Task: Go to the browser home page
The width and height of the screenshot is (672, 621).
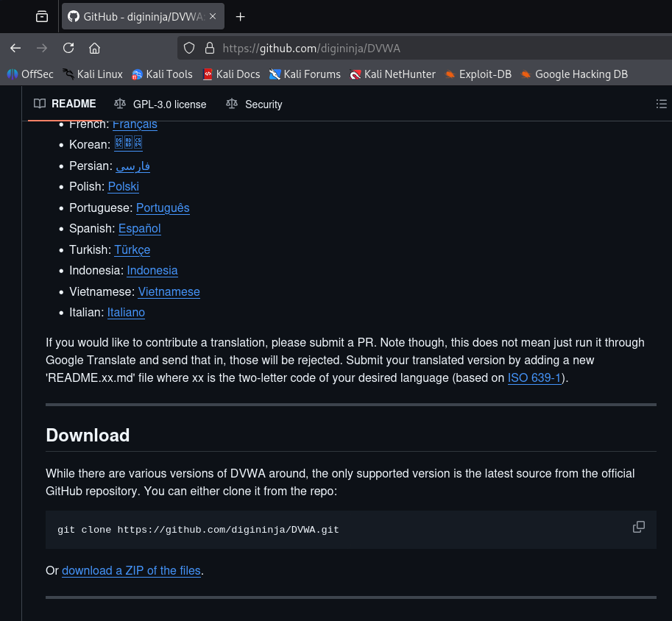Action: [95, 48]
